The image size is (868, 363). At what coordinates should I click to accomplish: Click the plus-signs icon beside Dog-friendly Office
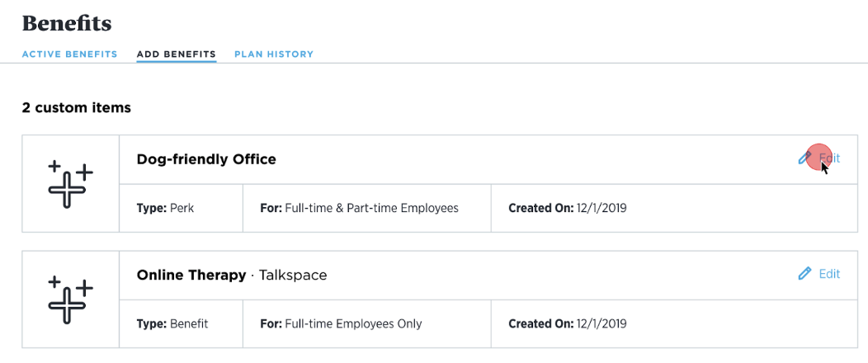pyautogui.click(x=70, y=184)
